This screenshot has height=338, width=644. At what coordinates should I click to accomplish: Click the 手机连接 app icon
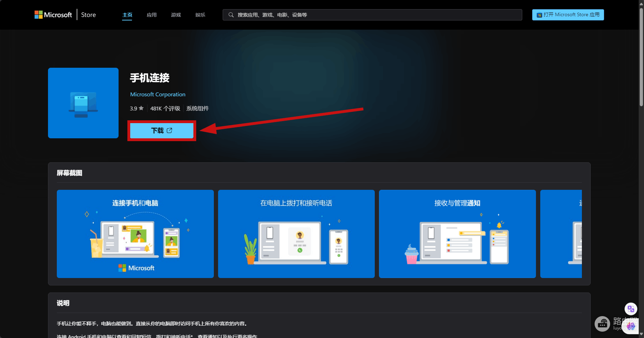coord(83,103)
